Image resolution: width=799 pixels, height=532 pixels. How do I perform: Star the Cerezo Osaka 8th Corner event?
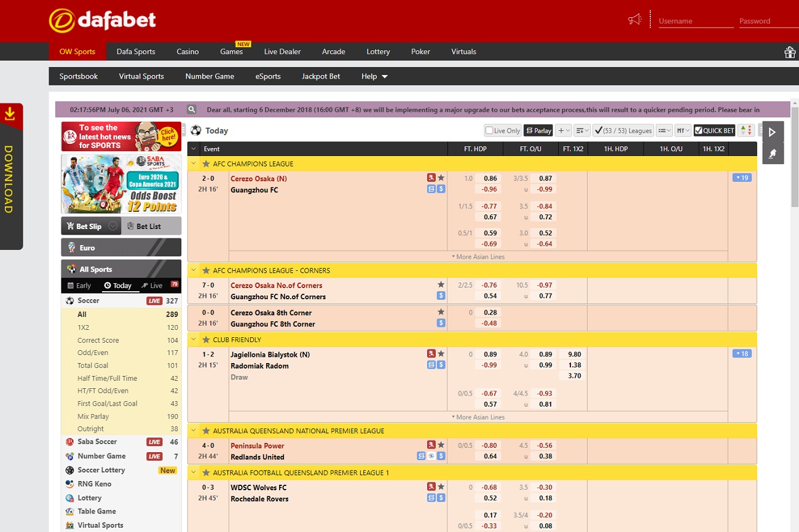[x=441, y=312]
